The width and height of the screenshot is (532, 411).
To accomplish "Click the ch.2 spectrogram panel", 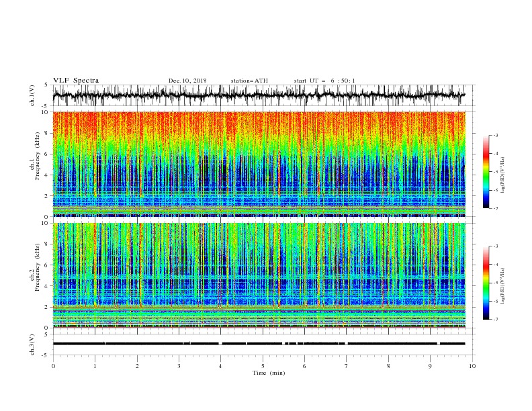I will tap(259, 275).
